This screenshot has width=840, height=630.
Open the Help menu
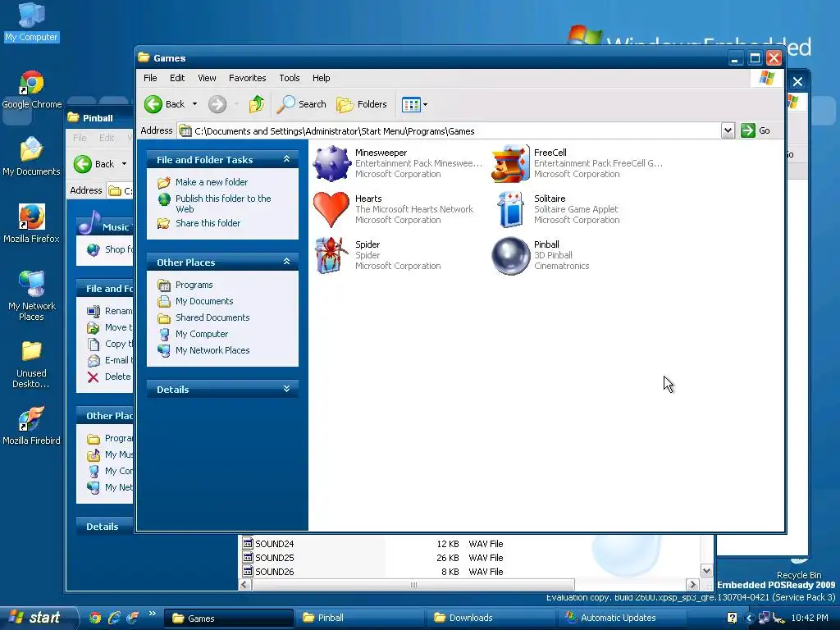322,78
